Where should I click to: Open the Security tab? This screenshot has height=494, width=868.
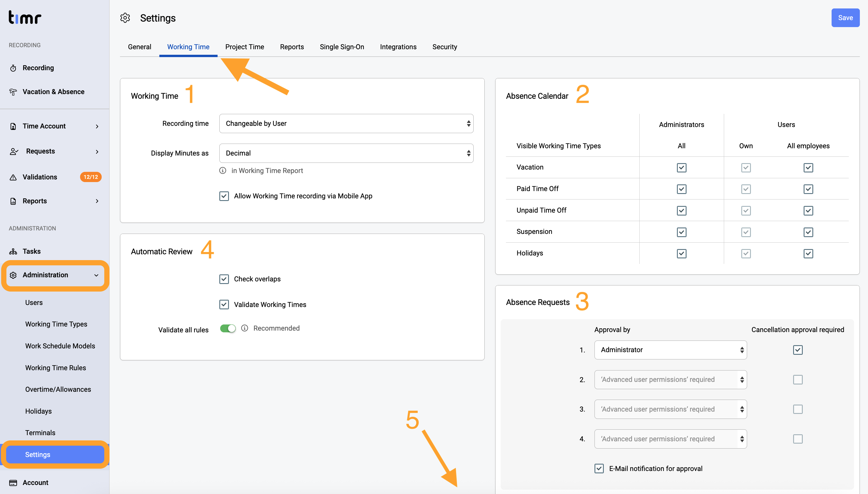(445, 47)
